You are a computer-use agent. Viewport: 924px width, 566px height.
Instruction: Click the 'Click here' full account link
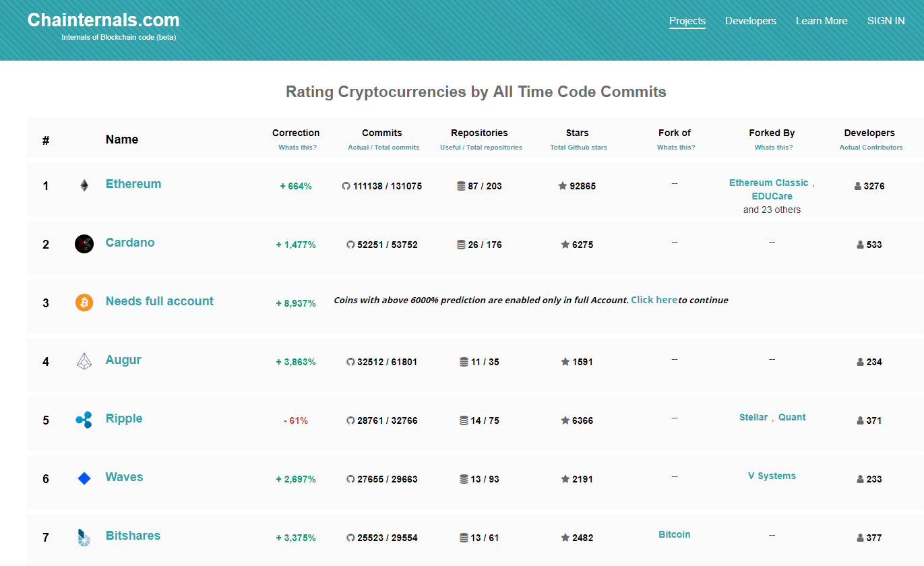[654, 300]
